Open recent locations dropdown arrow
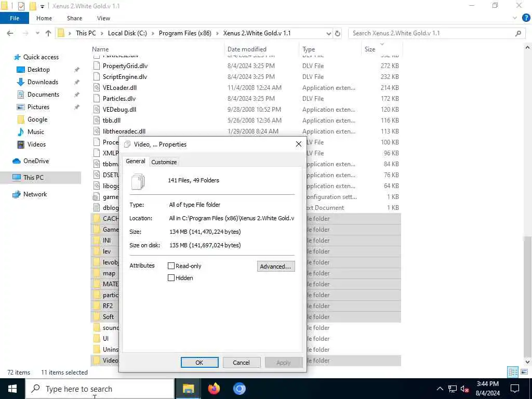The height and width of the screenshot is (399, 532). click(37, 33)
